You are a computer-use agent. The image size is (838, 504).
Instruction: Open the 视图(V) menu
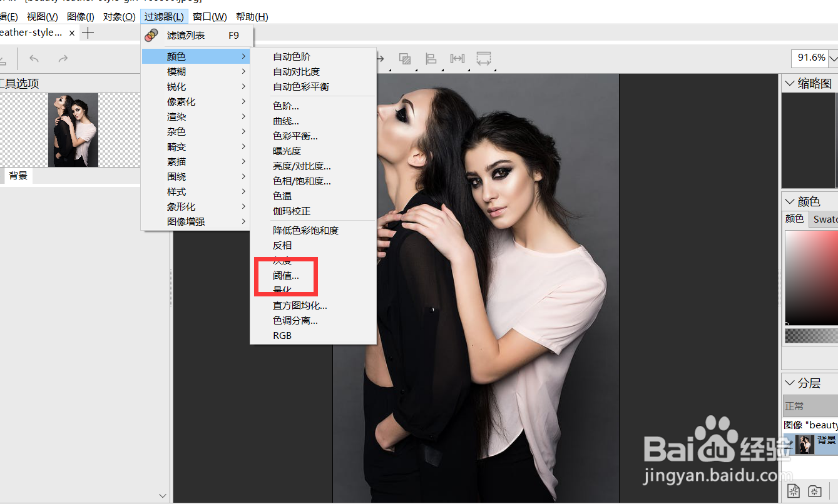coord(42,17)
